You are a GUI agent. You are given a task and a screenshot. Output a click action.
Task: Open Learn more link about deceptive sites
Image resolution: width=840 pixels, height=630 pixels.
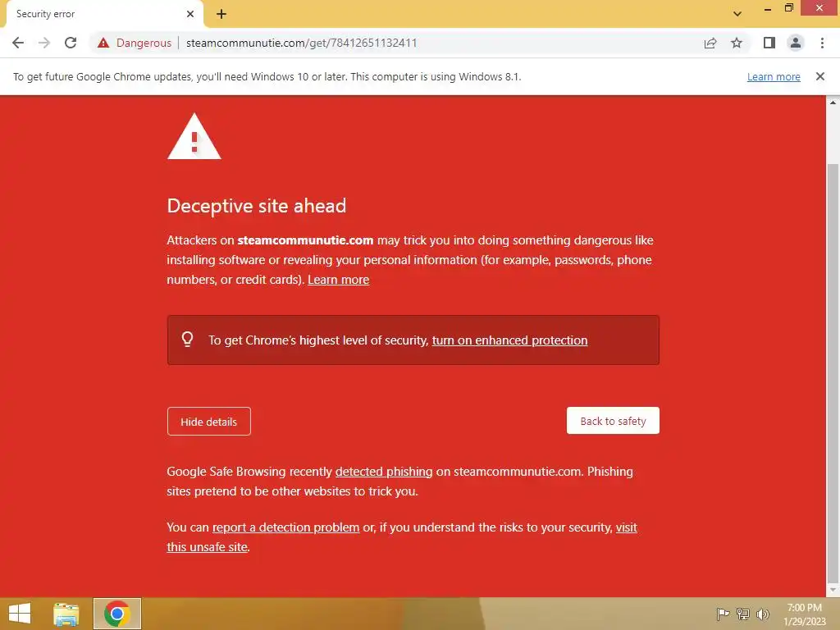click(338, 280)
